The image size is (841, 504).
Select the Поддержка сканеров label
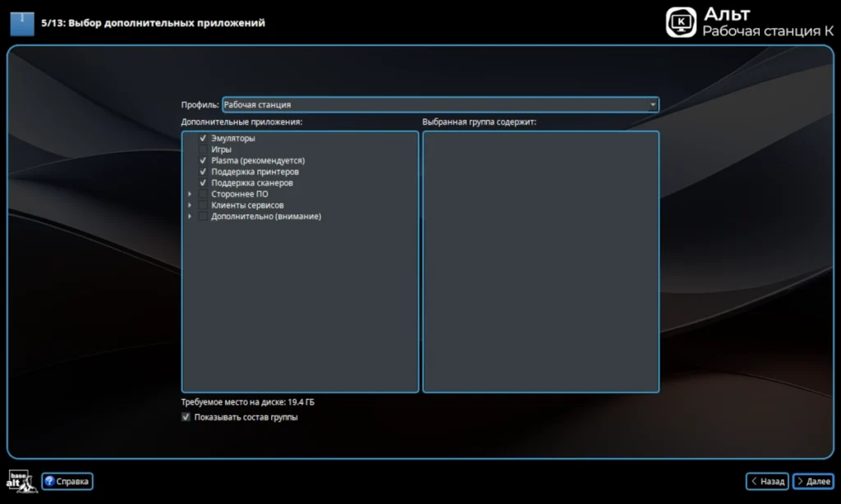point(251,183)
